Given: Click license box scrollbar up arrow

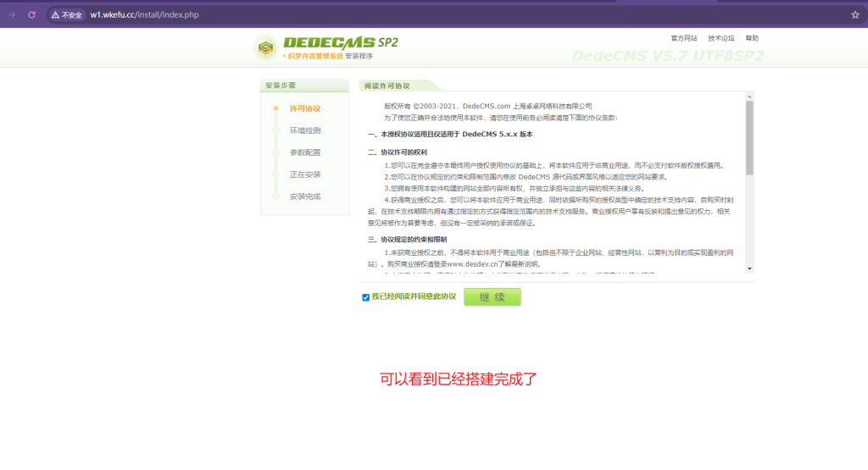Looking at the screenshot, I should tap(749, 96).
